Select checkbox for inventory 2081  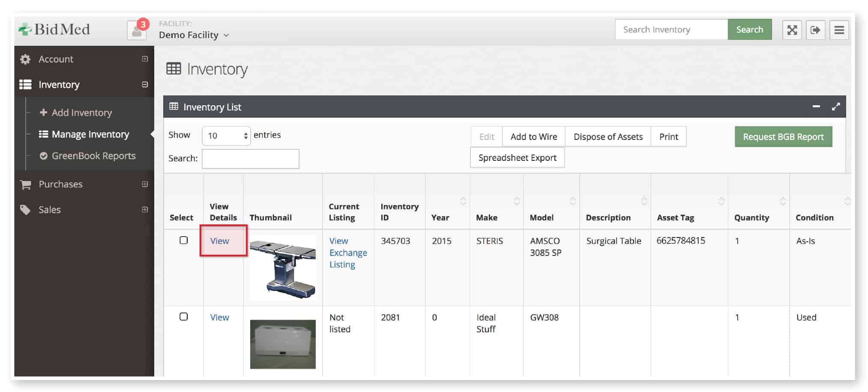click(x=183, y=317)
